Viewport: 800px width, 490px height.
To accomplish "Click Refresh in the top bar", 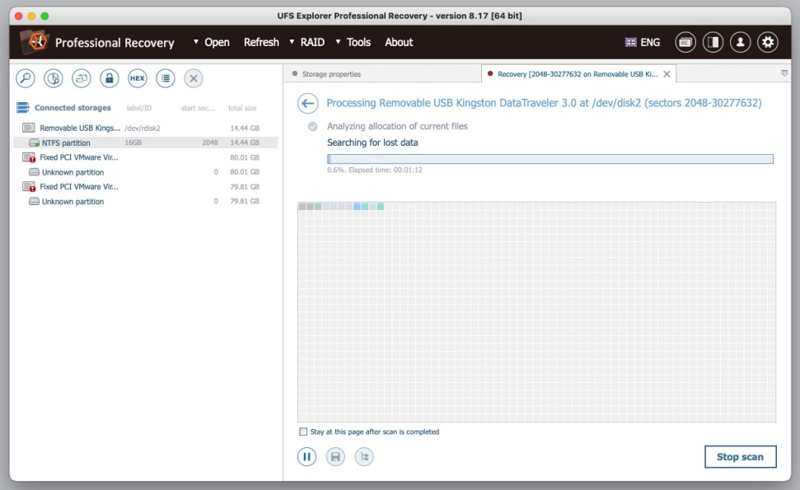I will click(x=261, y=42).
